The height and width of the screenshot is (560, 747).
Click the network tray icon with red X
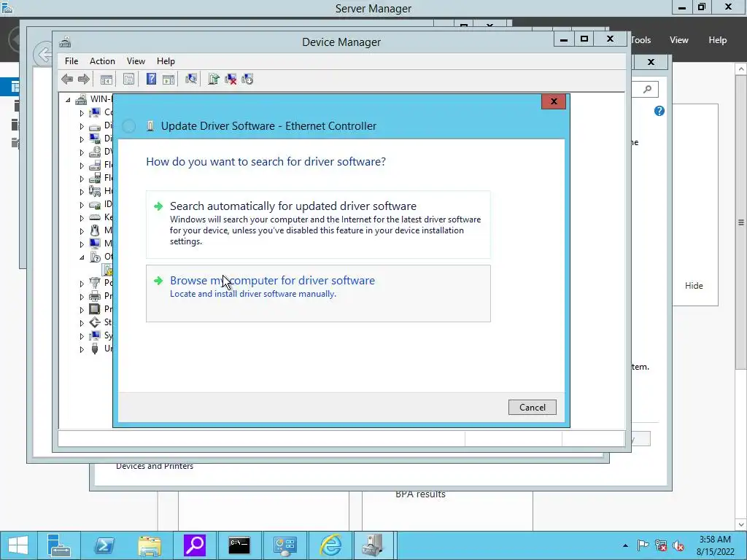661,545
